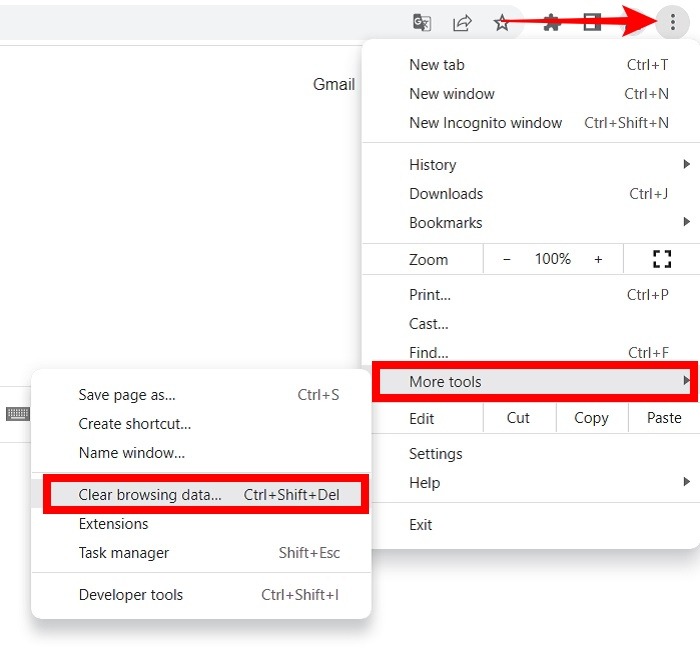The height and width of the screenshot is (669, 700).
Task: Enter fullscreen mode via zoom row icon
Action: point(662,259)
